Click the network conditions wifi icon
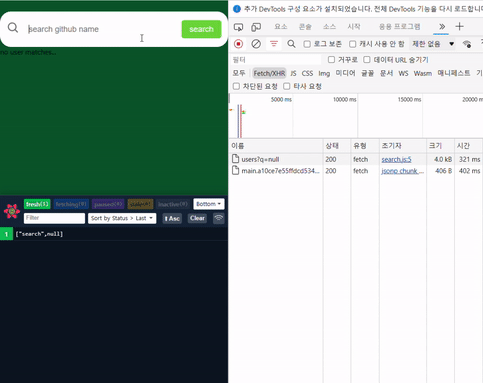The image size is (483, 383). [467, 44]
